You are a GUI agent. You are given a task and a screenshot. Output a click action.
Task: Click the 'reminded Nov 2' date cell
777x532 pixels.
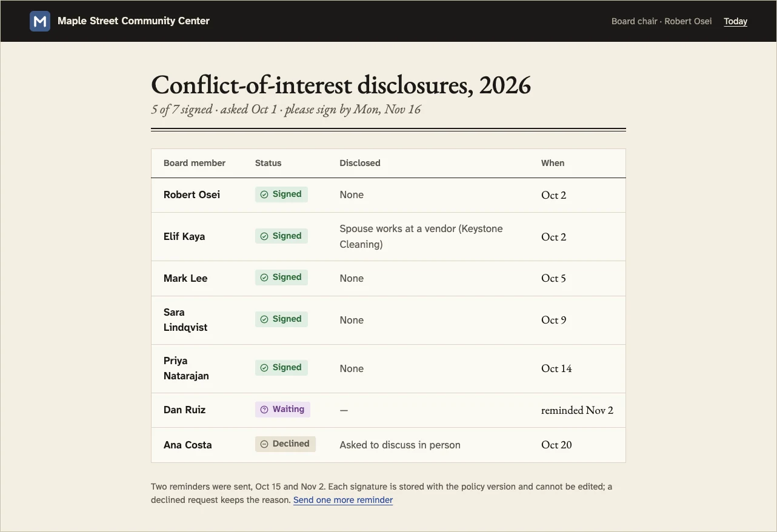[577, 410]
